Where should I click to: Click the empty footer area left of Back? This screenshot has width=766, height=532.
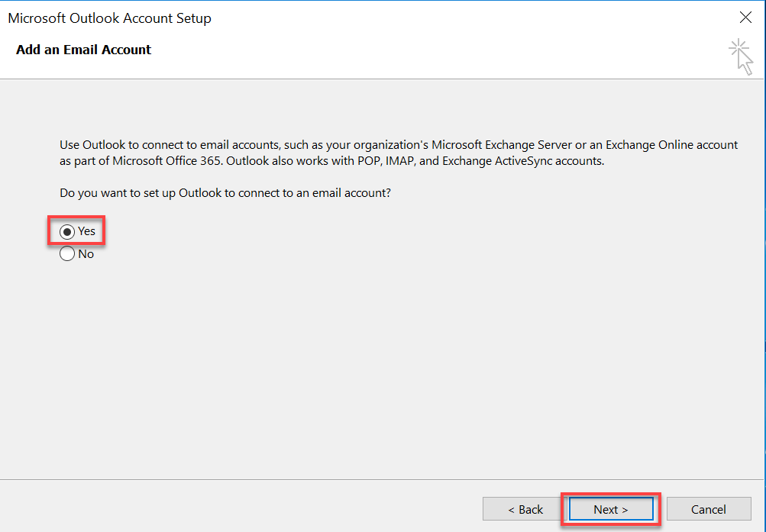click(x=229, y=508)
